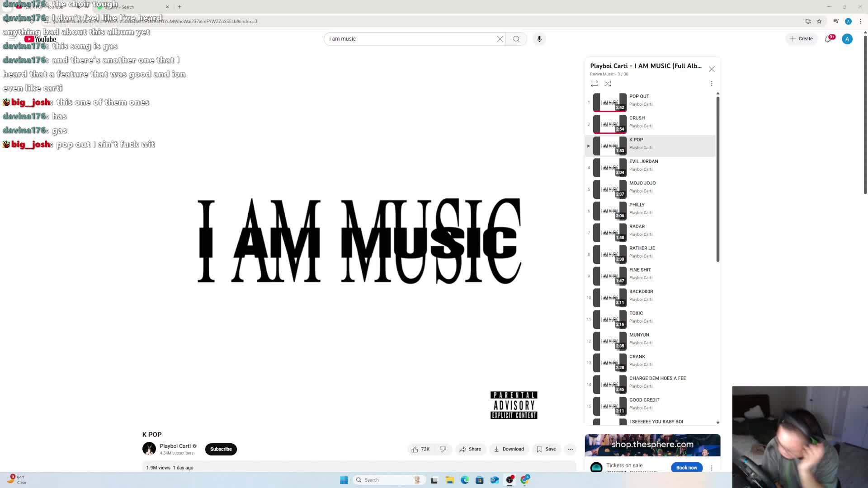Save the video to a playlist

click(546, 449)
